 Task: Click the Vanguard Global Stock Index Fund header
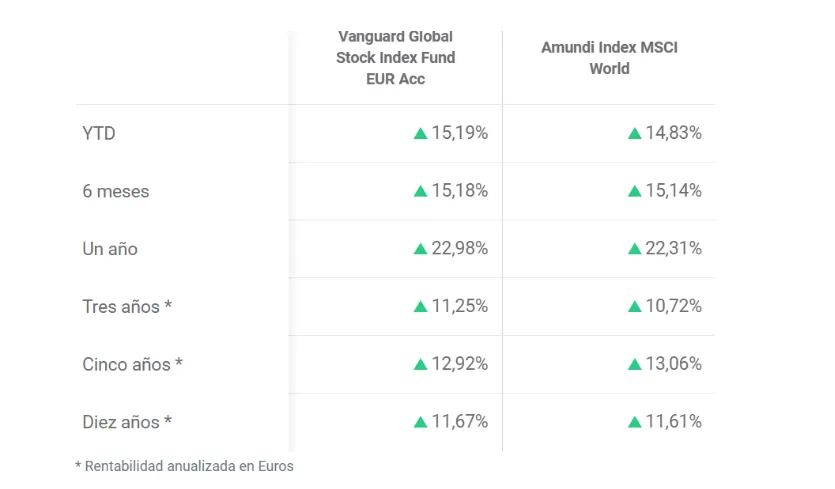pyautogui.click(x=395, y=58)
